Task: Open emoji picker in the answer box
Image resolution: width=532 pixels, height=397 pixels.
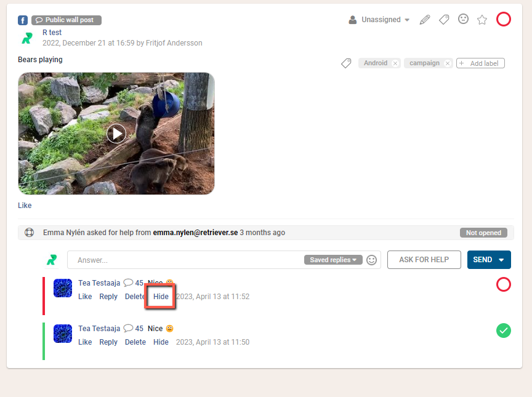Action: coord(371,260)
